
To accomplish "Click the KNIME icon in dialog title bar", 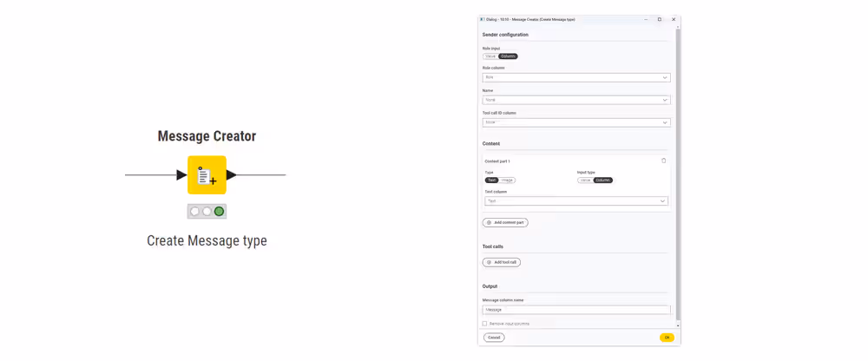I will 483,19.
